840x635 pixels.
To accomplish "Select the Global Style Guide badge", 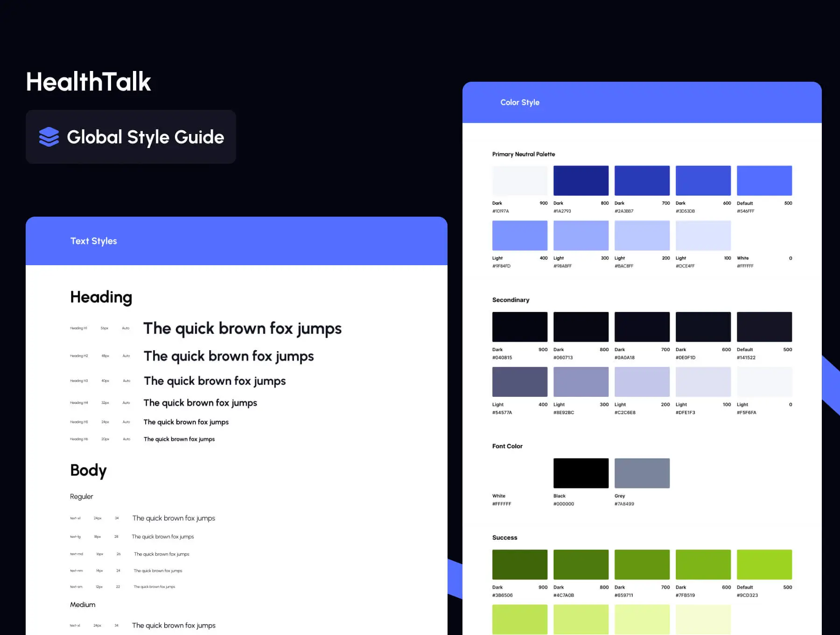I will click(x=131, y=137).
